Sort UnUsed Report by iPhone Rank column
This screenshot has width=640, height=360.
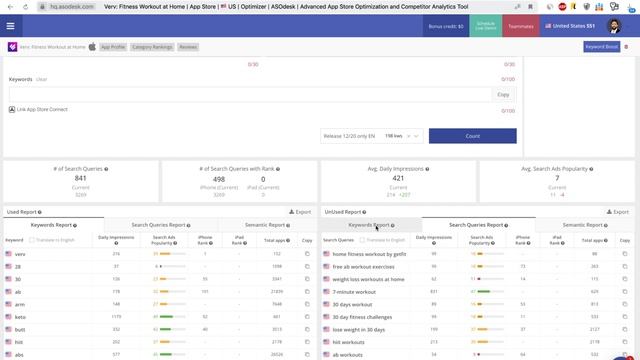[x=523, y=240]
